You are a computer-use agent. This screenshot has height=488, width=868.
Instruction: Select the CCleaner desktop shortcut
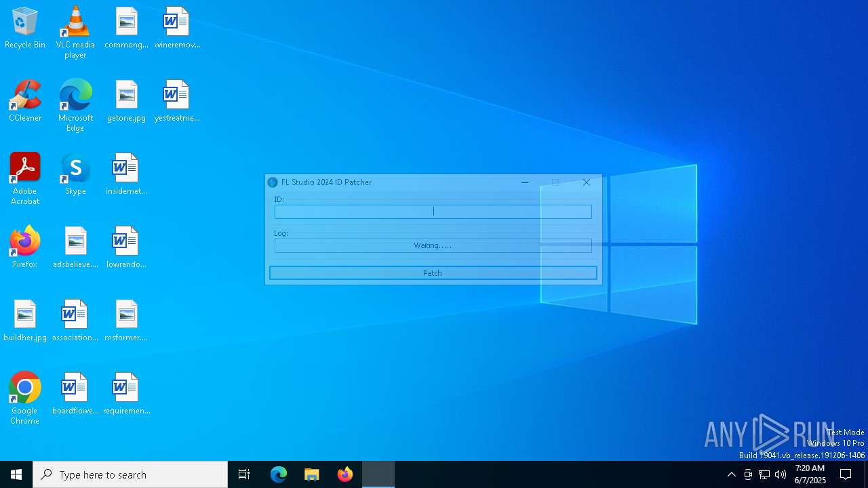[25, 101]
